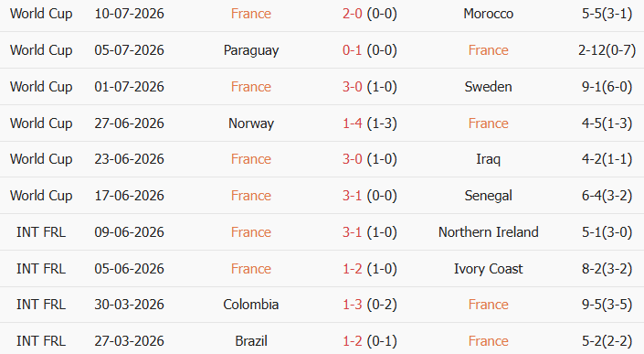This screenshot has height=354, width=644.
Task: Open the Brazil team link
Action: 251,341
